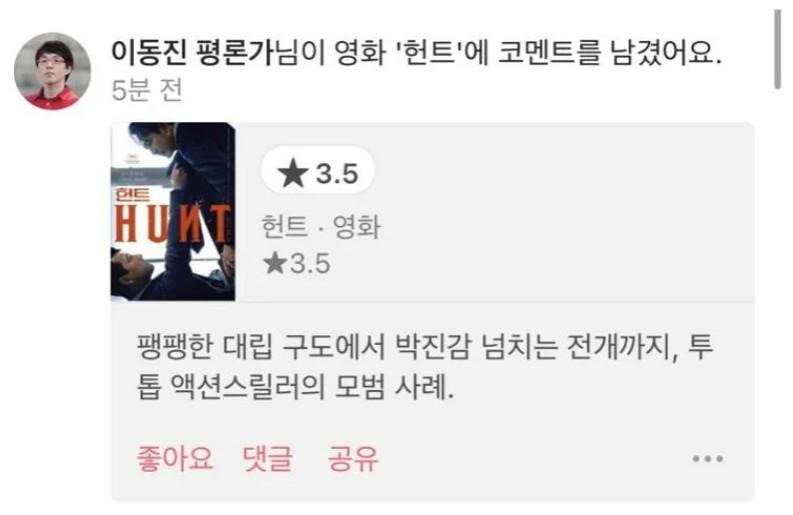Open the 댓글 replies section

pos(268,458)
